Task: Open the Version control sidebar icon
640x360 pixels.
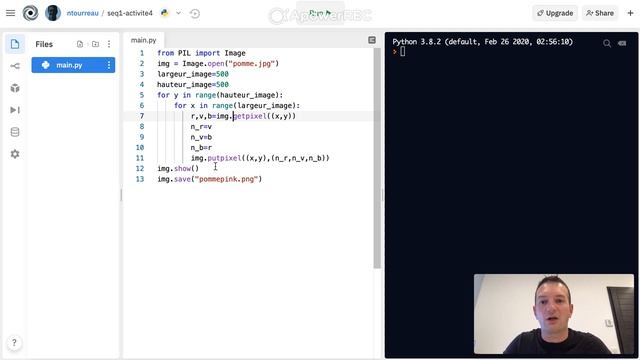Action: 15,66
